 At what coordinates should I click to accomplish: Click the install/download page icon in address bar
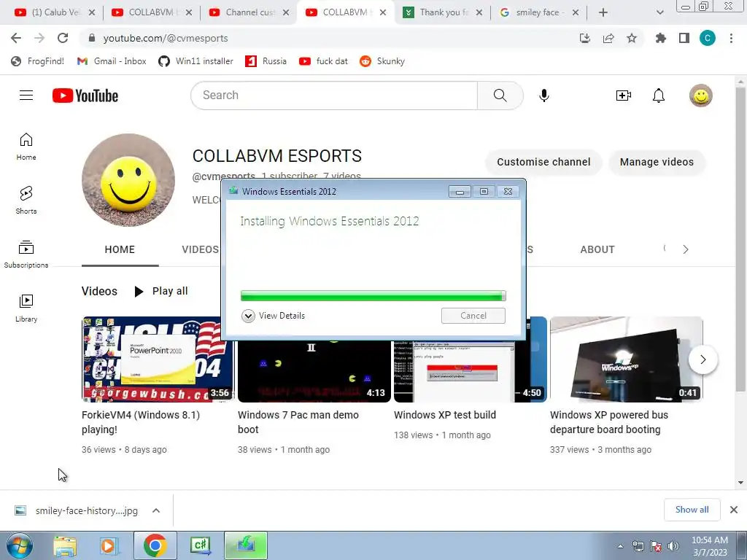[x=585, y=38]
